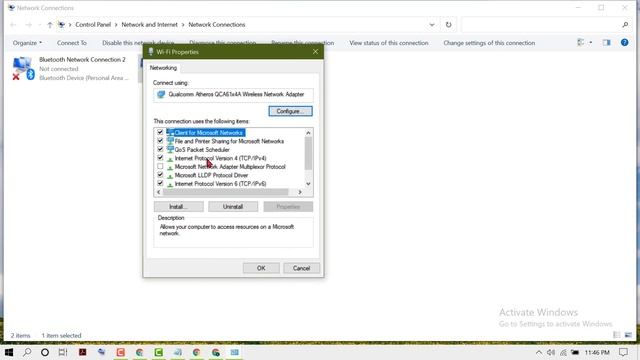Screen dimensions: 640x360
Task: Select Network and Internet breadcrumb
Action: [x=149, y=24]
